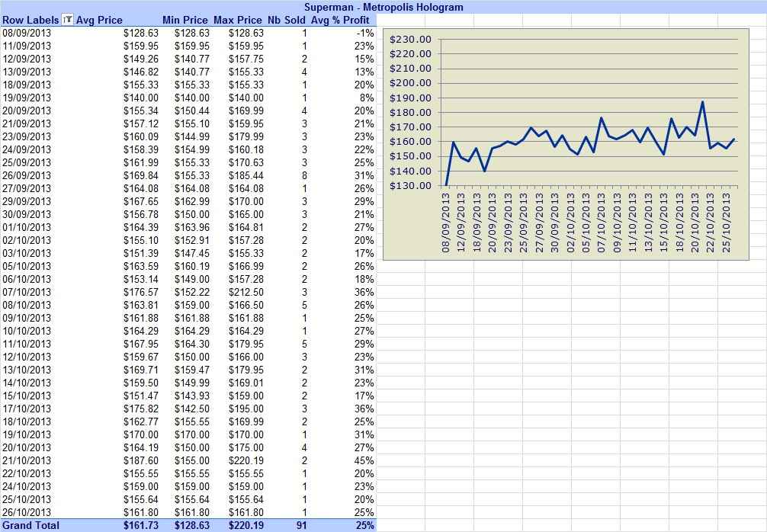Click the Nb Sold column header
The width and height of the screenshot is (767, 532).
[286, 20]
